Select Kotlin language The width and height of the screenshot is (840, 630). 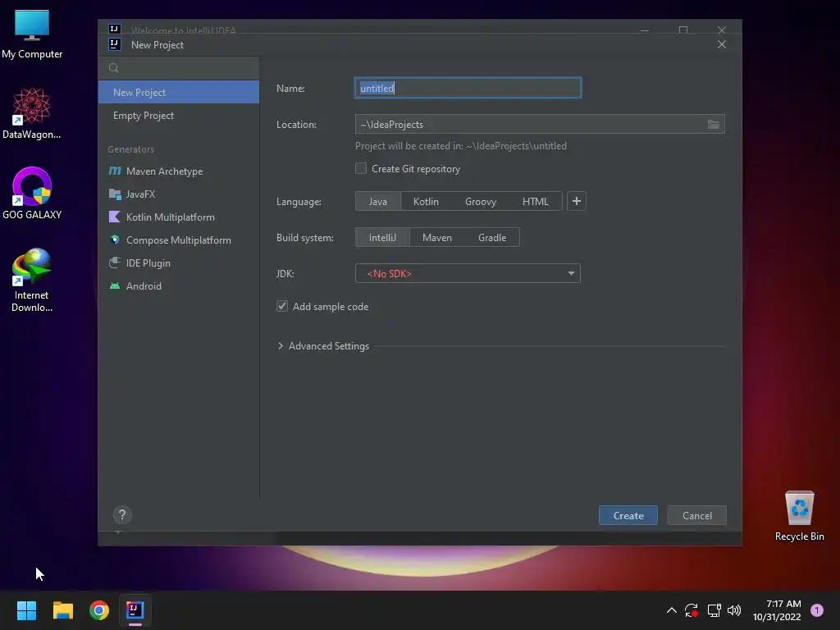click(x=426, y=202)
